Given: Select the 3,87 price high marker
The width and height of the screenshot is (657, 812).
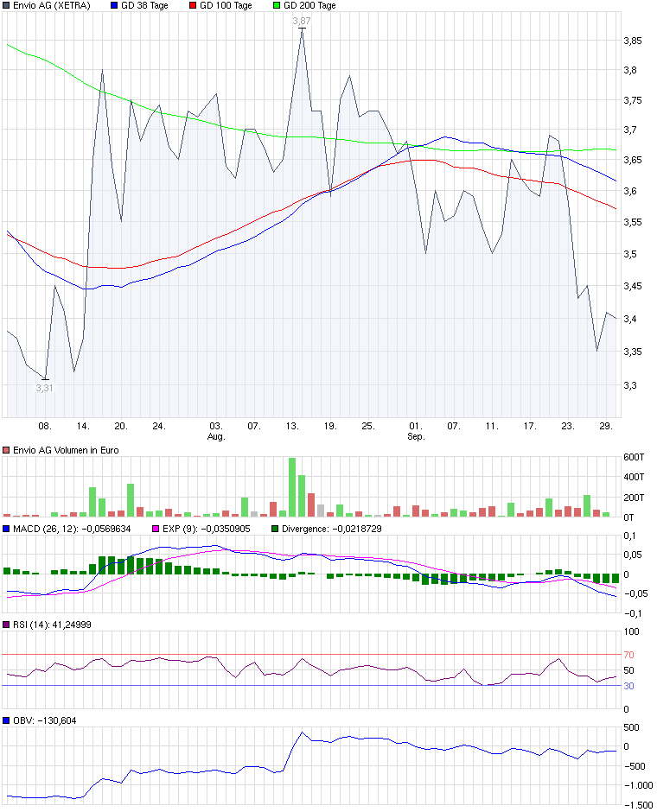Looking at the screenshot, I should (301, 21).
